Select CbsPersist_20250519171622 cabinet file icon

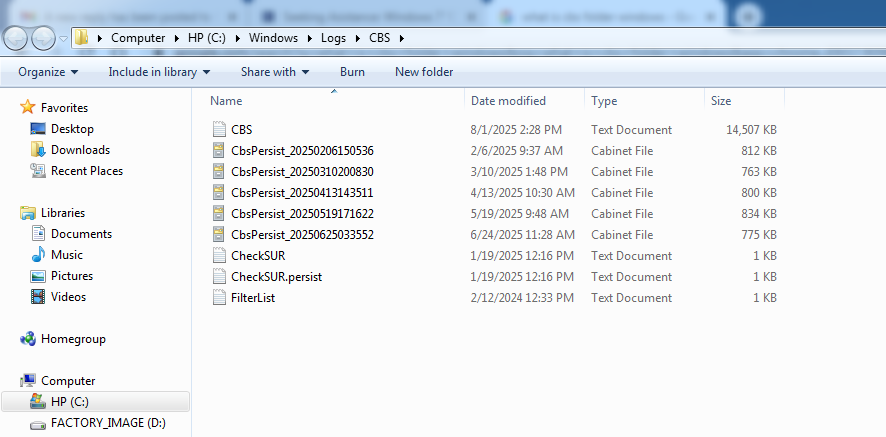(x=219, y=214)
